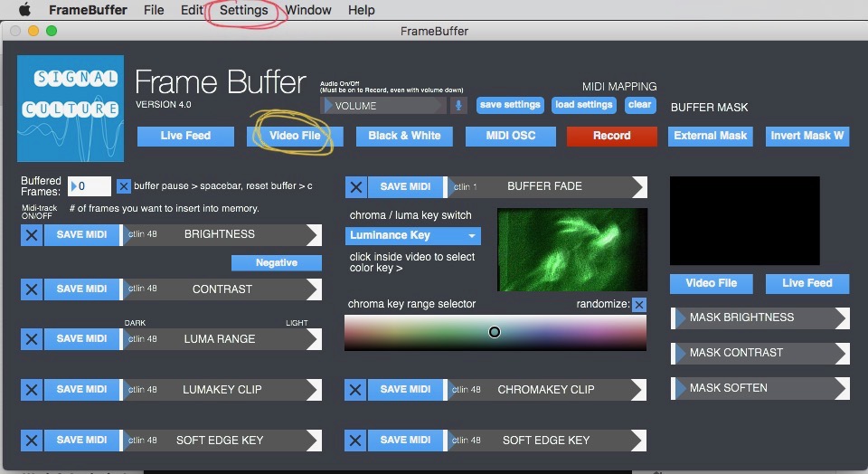The image size is (868, 474).
Task: Open the File menu
Action: click(x=154, y=10)
